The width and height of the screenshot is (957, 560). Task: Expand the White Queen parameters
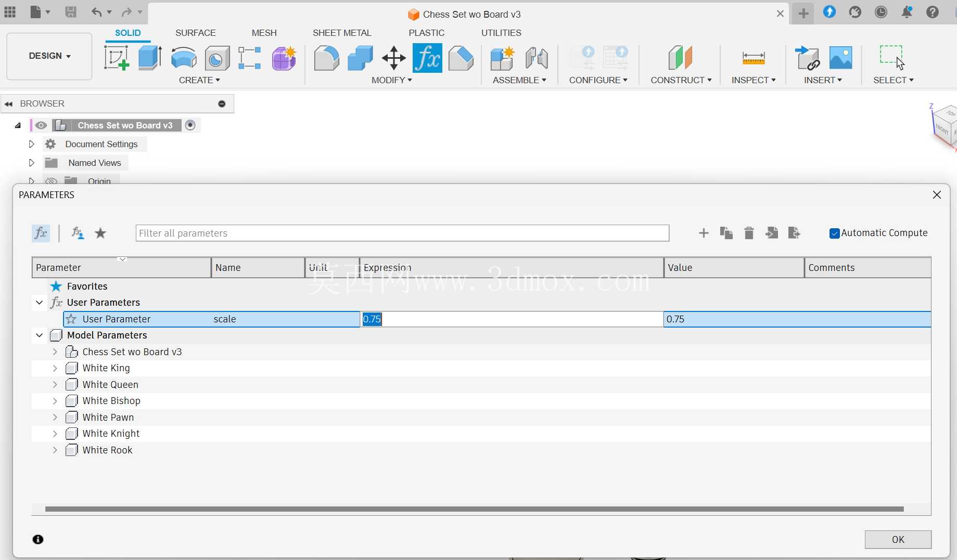click(x=55, y=385)
